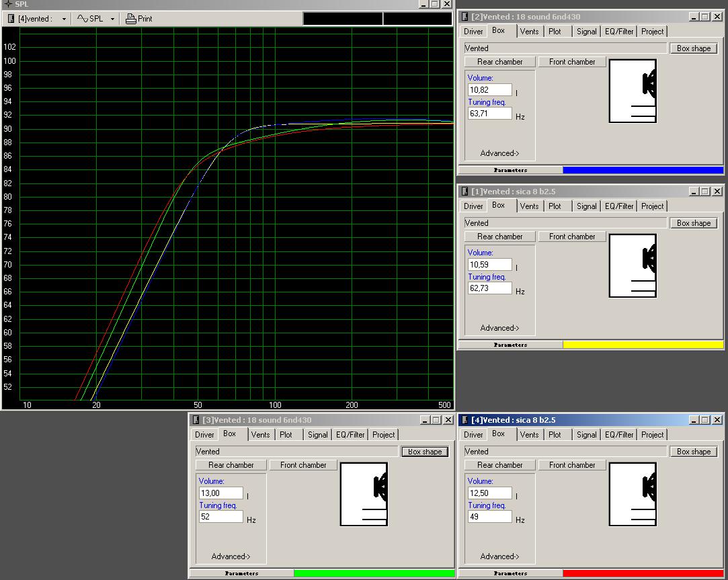Open the Vents tab in window [2]

(529, 32)
